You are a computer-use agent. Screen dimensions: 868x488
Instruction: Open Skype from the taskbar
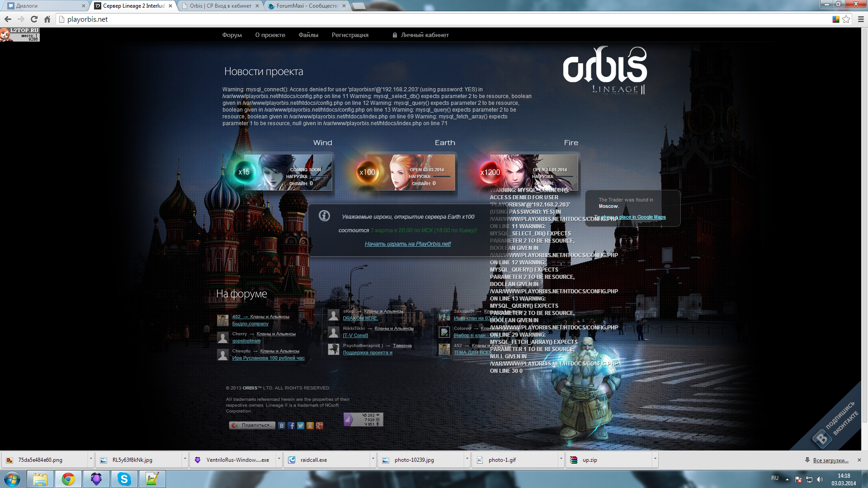point(124,479)
